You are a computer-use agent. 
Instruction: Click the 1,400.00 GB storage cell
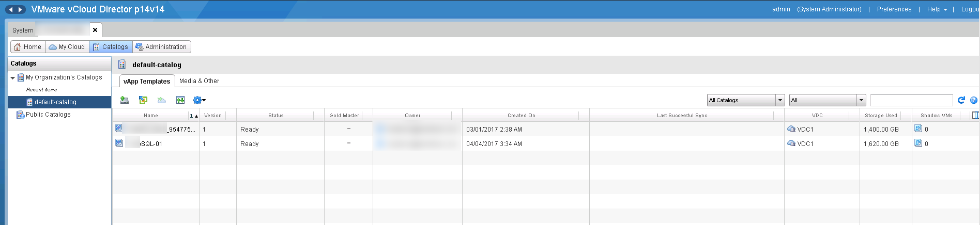(881, 130)
